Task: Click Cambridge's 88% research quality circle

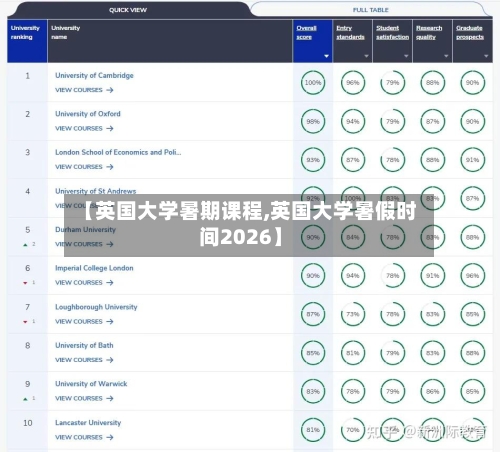Action: tap(432, 83)
